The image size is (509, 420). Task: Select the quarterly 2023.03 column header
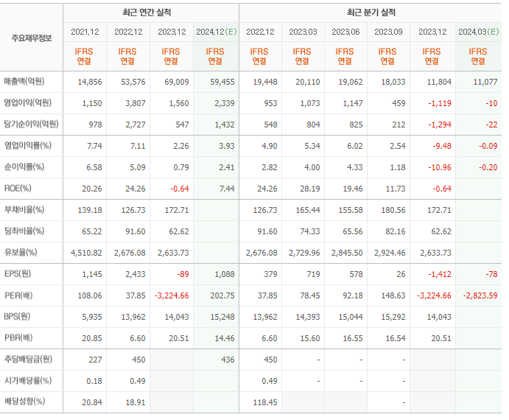[303, 32]
